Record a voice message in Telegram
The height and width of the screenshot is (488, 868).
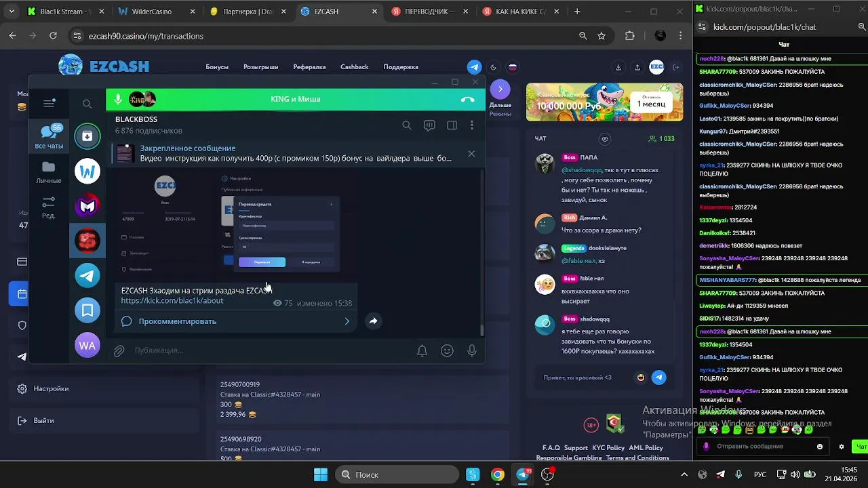coord(472,350)
